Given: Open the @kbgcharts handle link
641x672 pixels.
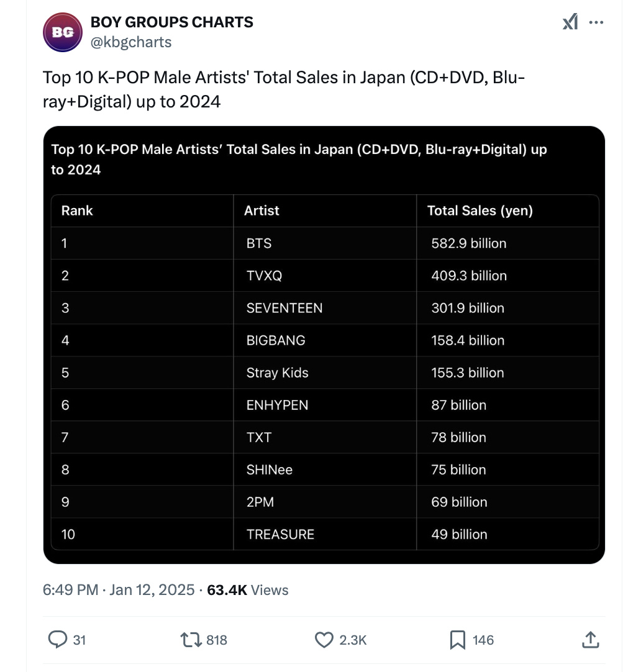Looking at the screenshot, I should coord(131,42).
